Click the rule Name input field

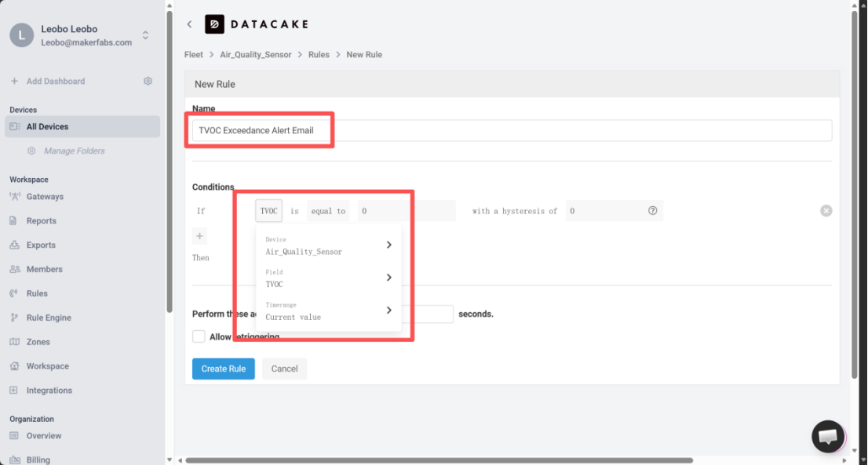(512, 130)
